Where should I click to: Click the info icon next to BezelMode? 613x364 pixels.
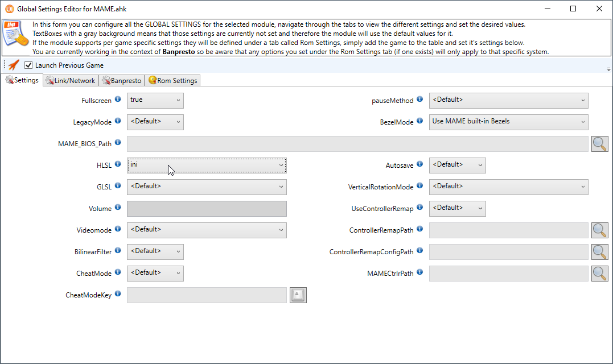click(419, 121)
